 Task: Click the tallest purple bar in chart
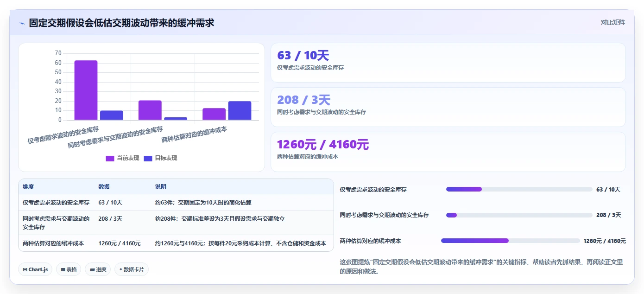[86, 90]
